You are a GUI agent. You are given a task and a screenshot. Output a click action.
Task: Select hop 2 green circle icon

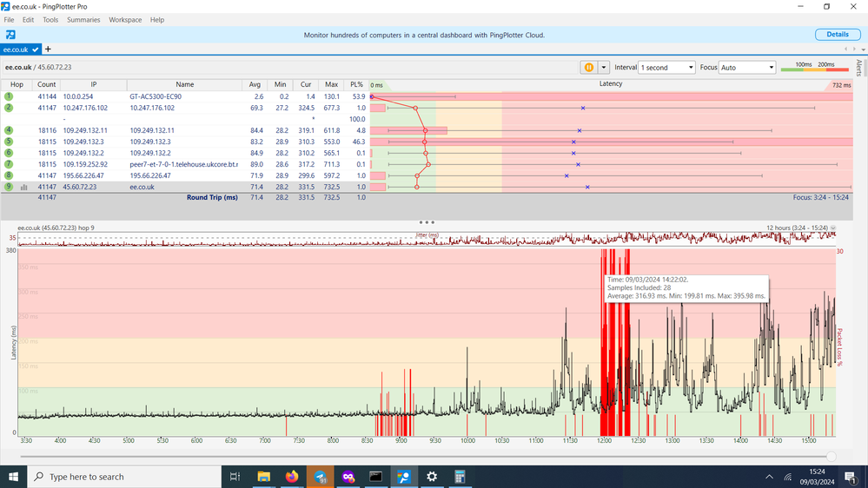click(x=9, y=108)
